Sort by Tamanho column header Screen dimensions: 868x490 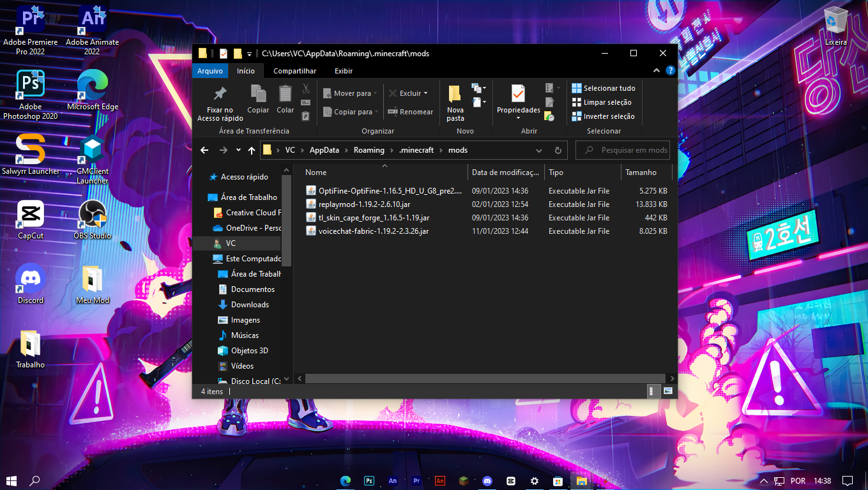tap(646, 172)
